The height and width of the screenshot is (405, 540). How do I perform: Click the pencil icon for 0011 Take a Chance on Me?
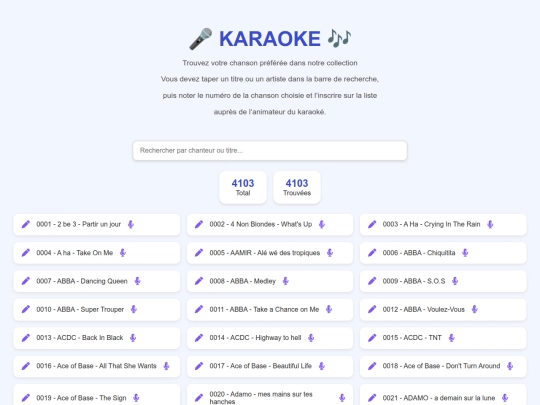(199, 309)
